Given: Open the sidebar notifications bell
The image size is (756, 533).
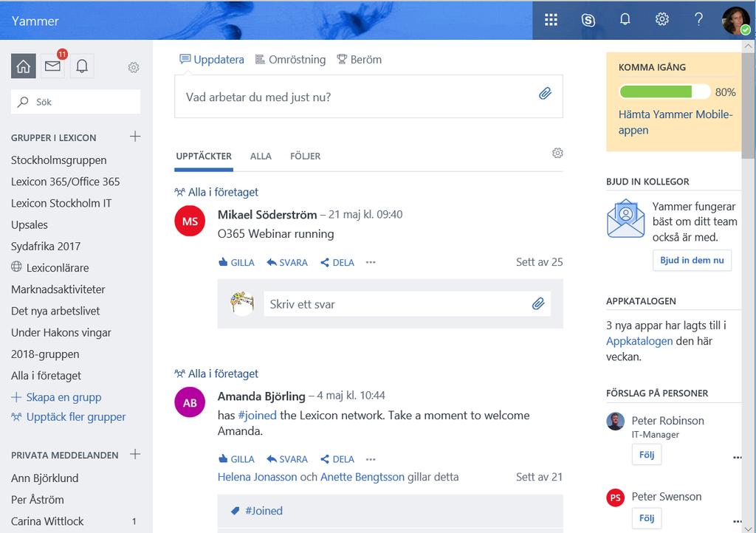Looking at the screenshot, I should click(x=82, y=66).
